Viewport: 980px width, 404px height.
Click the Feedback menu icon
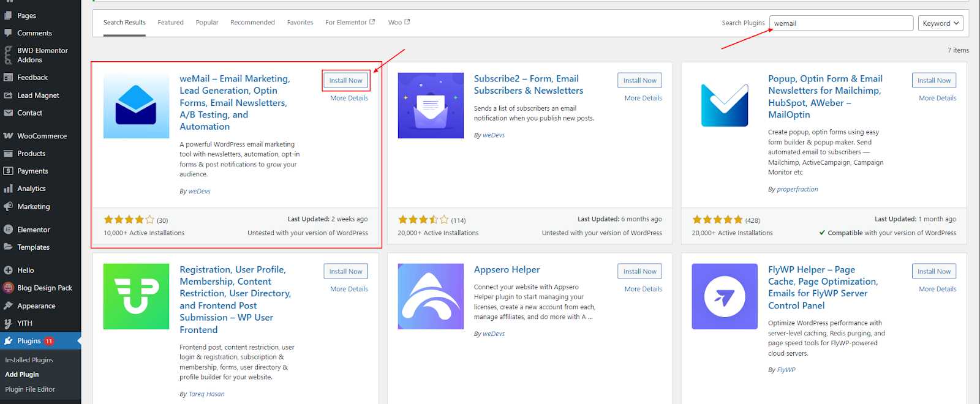[8, 78]
